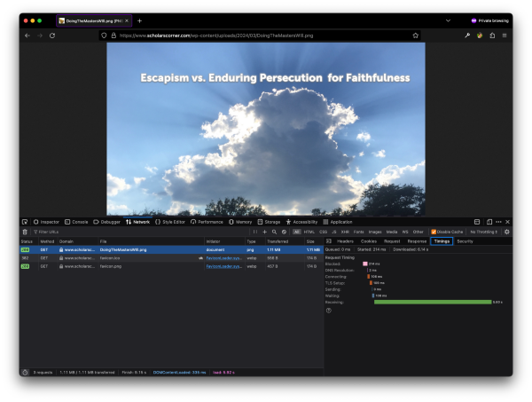The image size is (532, 402).
Task: Open the Firefox application menu
Action: (505, 35)
